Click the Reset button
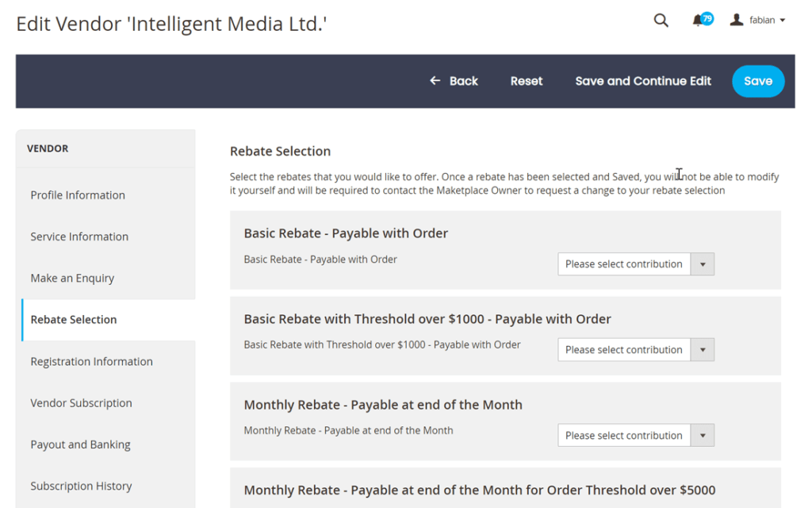This screenshot has height=508, width=812. tap(527, 81)
